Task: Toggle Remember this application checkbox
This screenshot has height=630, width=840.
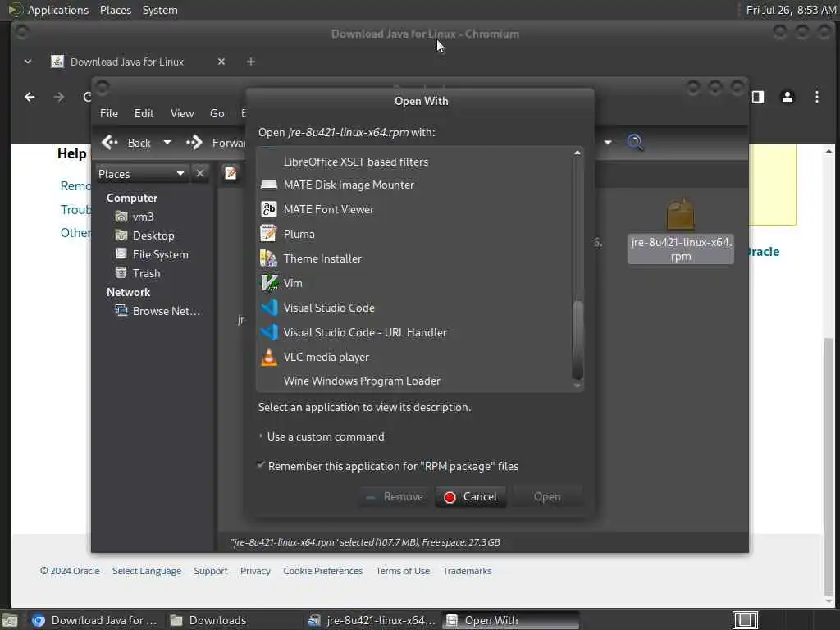Action: pos(261,465)
